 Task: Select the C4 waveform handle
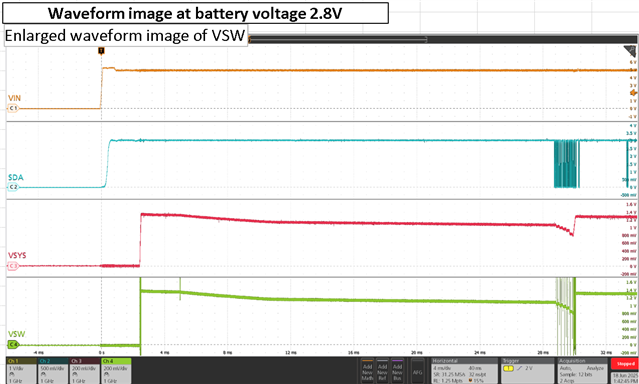point(13,344)
